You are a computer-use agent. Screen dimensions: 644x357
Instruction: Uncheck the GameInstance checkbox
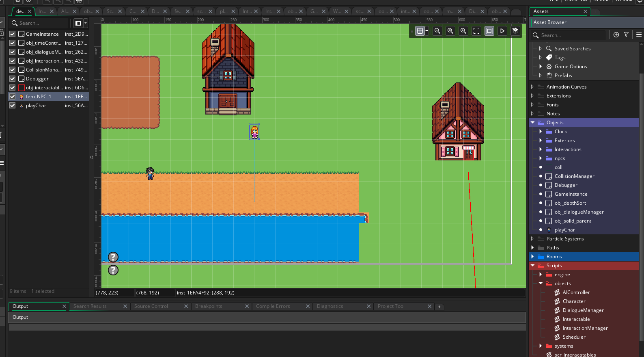13,34
